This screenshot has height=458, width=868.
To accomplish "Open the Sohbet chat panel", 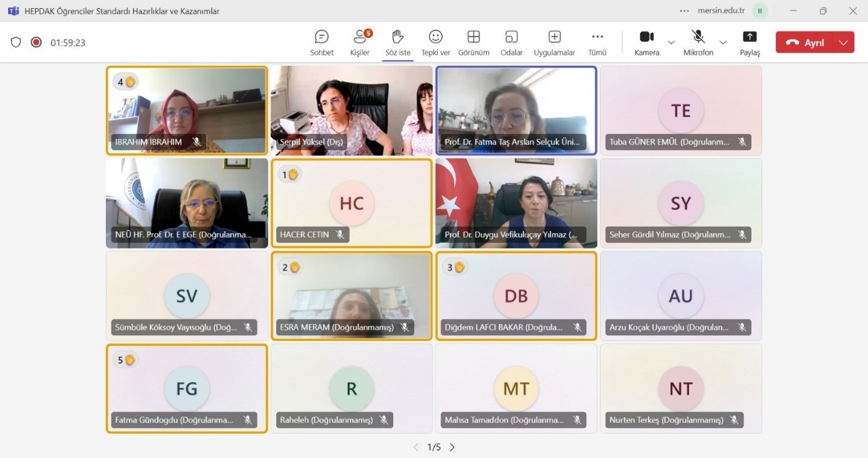I will pos(321,43).
